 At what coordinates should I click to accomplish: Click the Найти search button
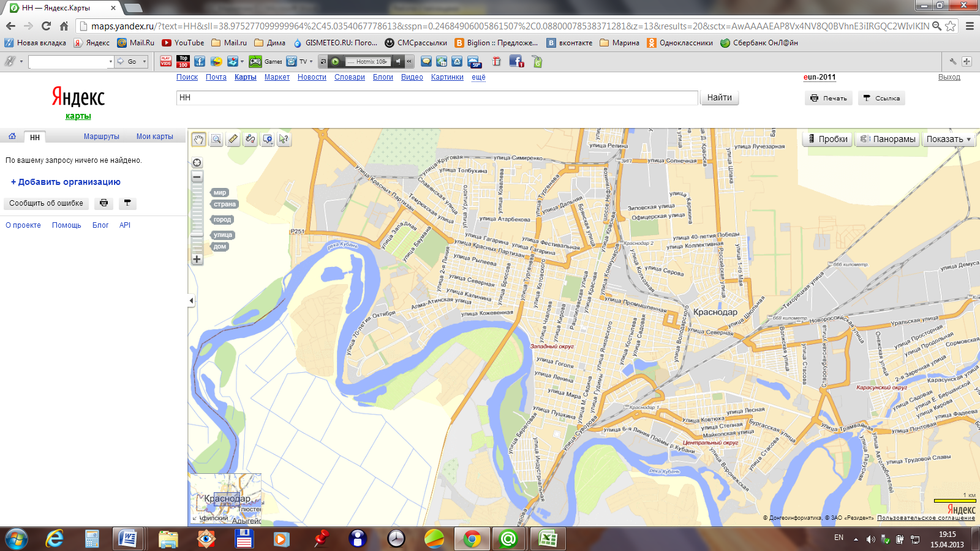[720, 98]
